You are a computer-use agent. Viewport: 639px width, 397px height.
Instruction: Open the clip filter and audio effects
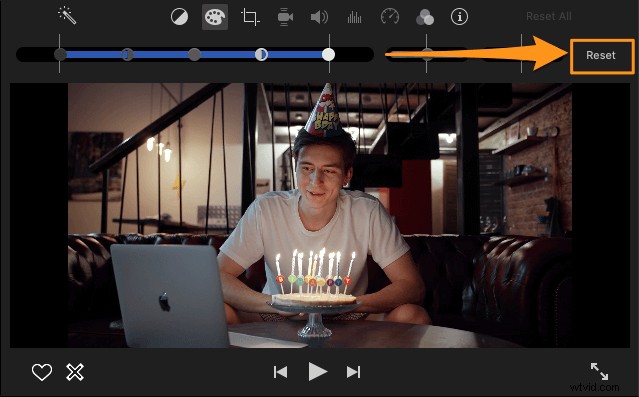click(x=425, y=17)
